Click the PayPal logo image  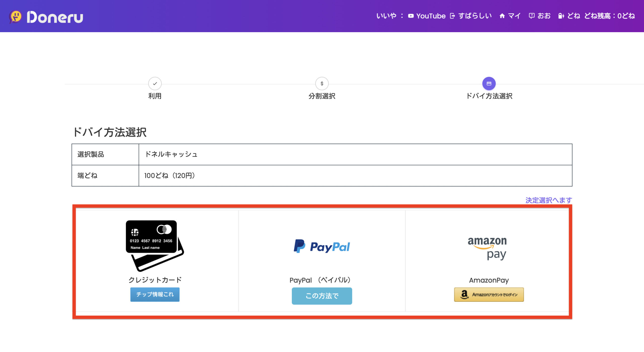[322, 246]
